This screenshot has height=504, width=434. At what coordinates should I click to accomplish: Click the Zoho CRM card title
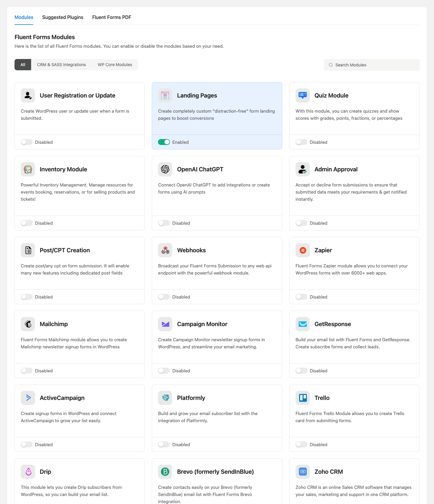pyautogui.click(x=329, y=472)
